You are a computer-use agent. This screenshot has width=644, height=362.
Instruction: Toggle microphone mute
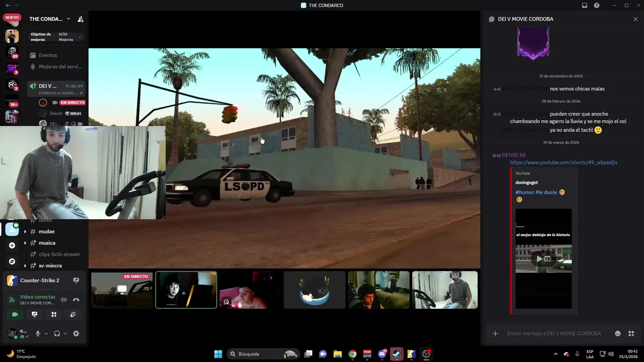38,333
